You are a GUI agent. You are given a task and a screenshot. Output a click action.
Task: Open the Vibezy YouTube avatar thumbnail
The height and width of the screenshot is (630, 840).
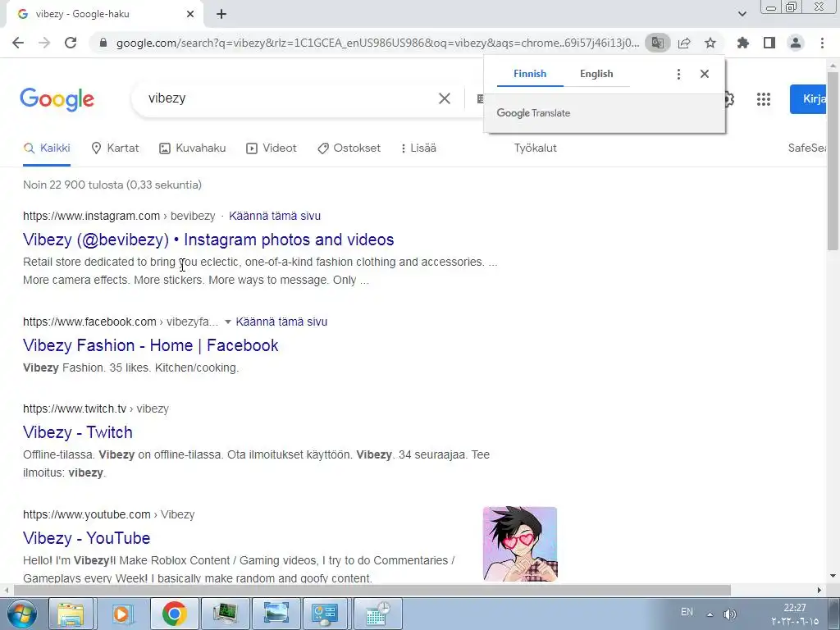519,544
